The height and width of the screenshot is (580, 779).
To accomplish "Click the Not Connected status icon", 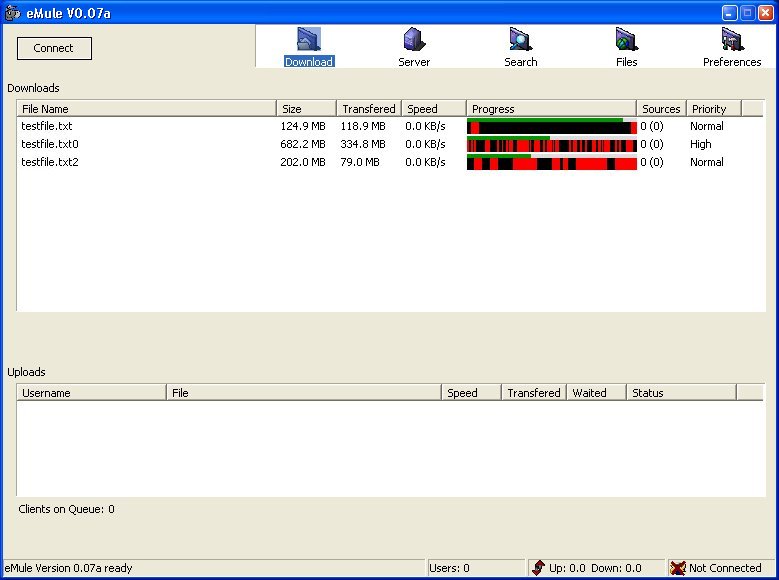I will [677, 568].
